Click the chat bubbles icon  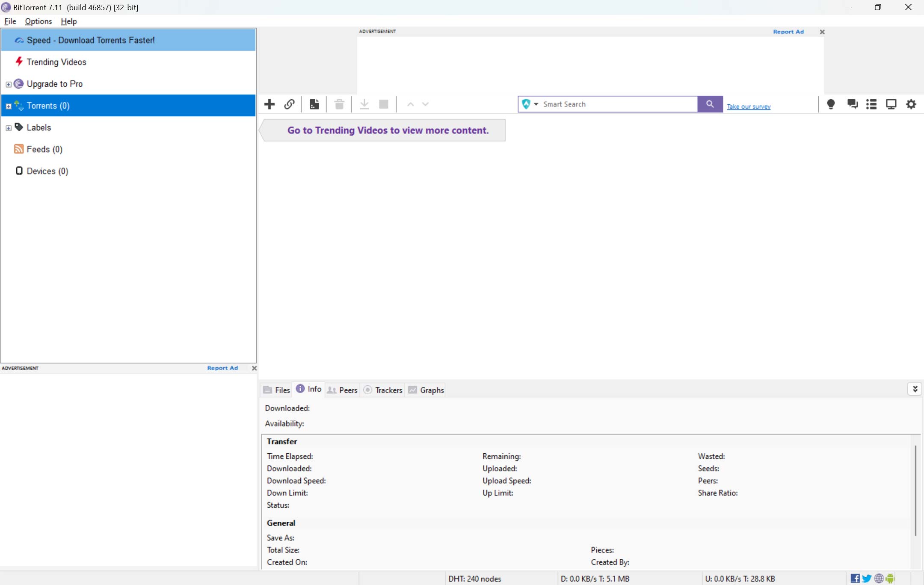(853, 104)
